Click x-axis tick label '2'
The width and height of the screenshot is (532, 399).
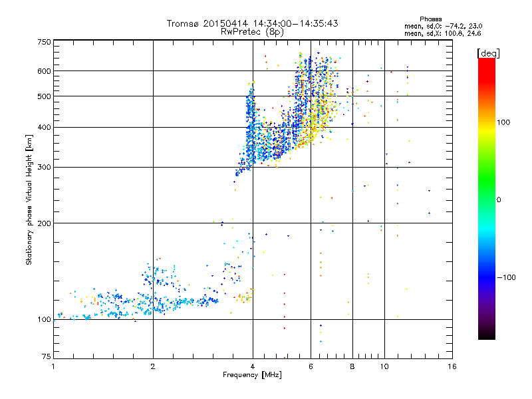click(x=153, y=366)
